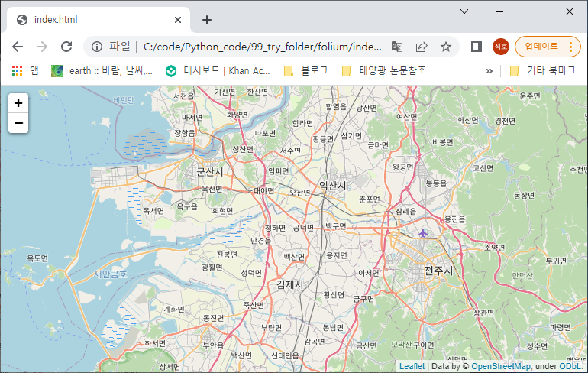Image resolution: width=588 pixels, height=373 pixels.
Task: Select the index.html tab
Action: tap(99, 20)
